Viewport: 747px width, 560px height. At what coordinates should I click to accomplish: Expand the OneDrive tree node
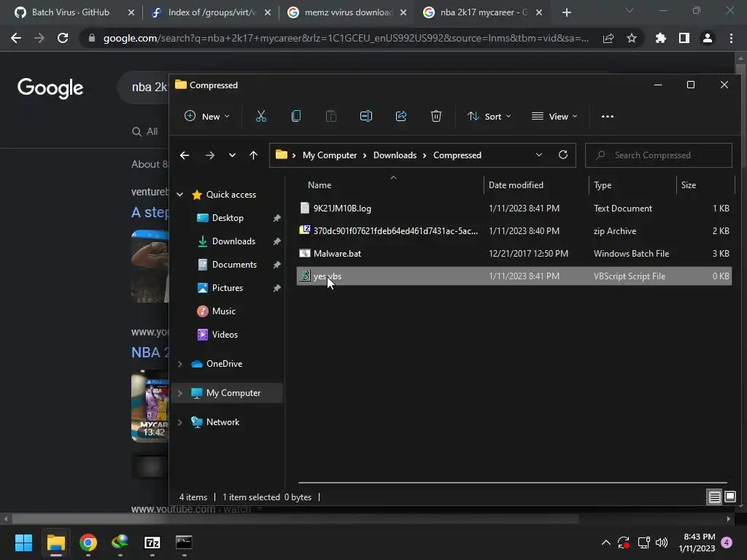[x=179, y=364]
